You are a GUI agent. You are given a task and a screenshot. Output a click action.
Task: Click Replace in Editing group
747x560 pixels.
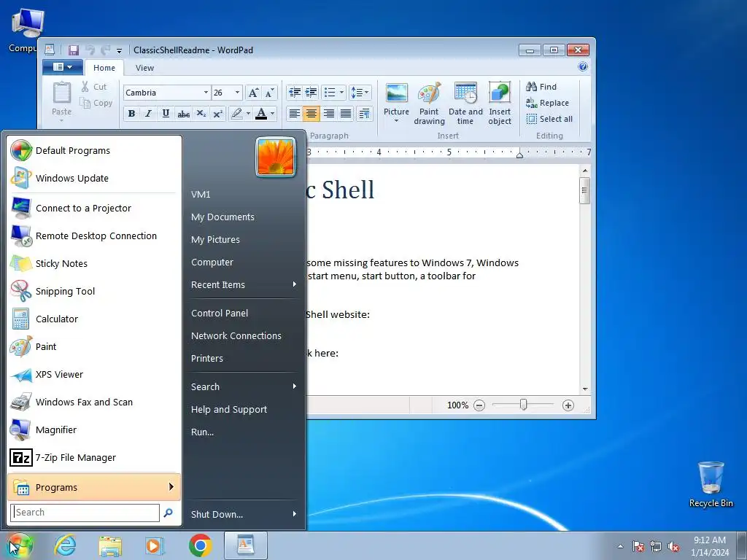coord(547,103)
